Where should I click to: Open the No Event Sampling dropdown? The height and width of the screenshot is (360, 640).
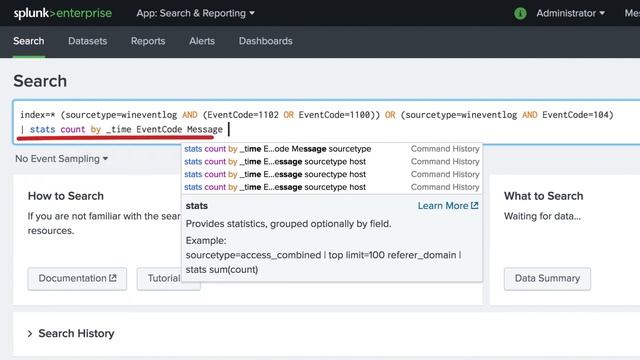coord(62,159)
